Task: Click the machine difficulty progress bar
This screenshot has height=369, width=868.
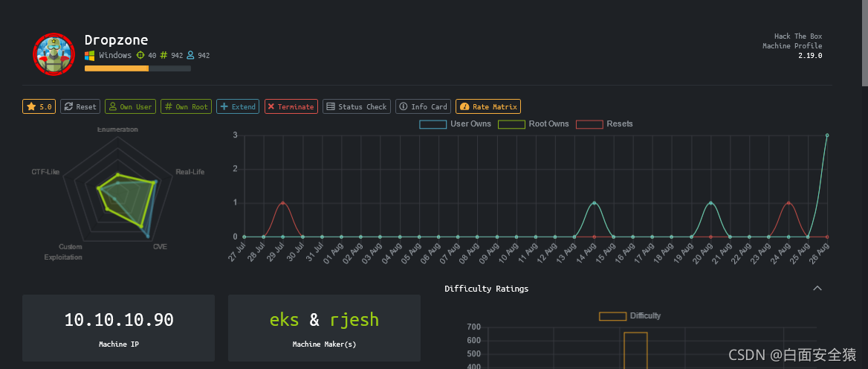Action: [x=137, y=68]
